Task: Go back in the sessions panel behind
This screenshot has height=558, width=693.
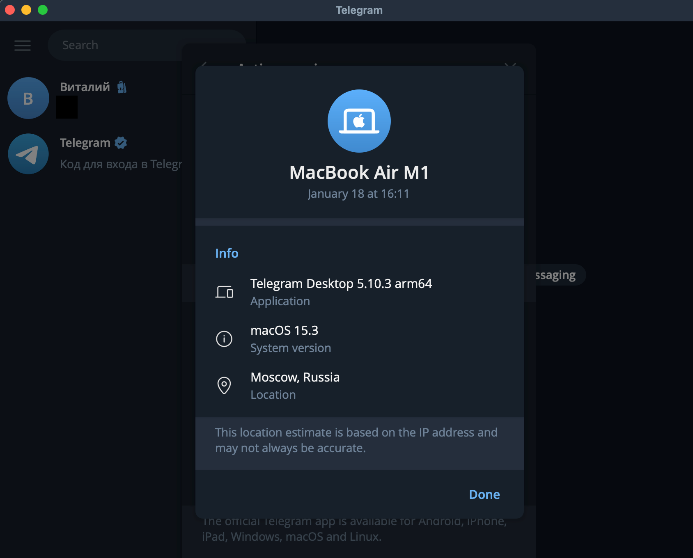Action: [x=203, y=65]
